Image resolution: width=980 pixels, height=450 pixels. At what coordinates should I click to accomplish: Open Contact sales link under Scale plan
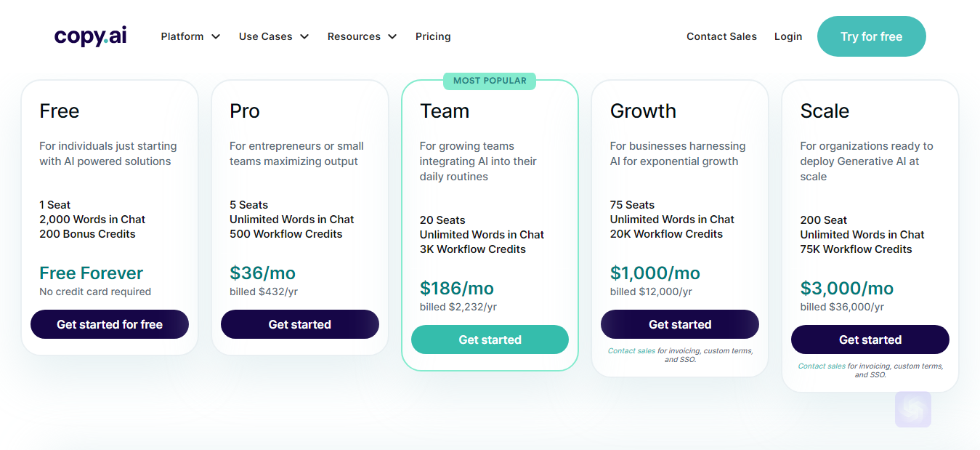pyautogui.click(x=822, y=366)
